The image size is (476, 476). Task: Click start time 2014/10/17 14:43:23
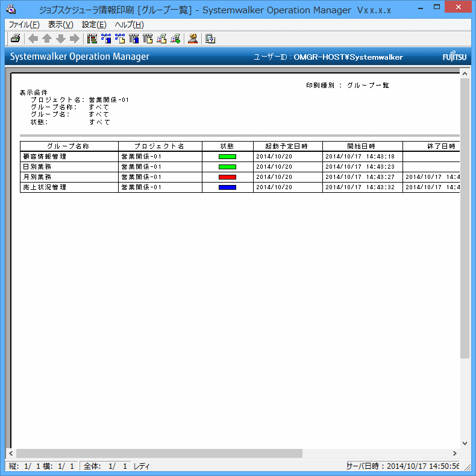pos(360,167)
